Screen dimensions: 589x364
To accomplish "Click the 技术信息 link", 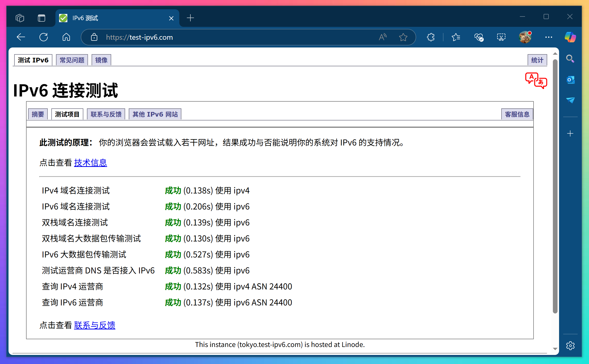I will pos(90,163).
